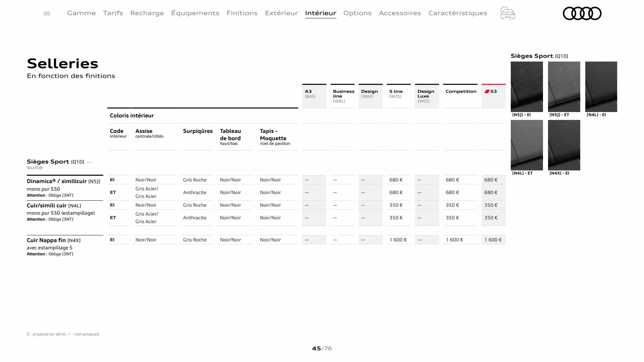Click the [N4L] - EI seat swatch
Image resolution: width=644 pixels, height=362 pixels.
[x=601, y=87]
